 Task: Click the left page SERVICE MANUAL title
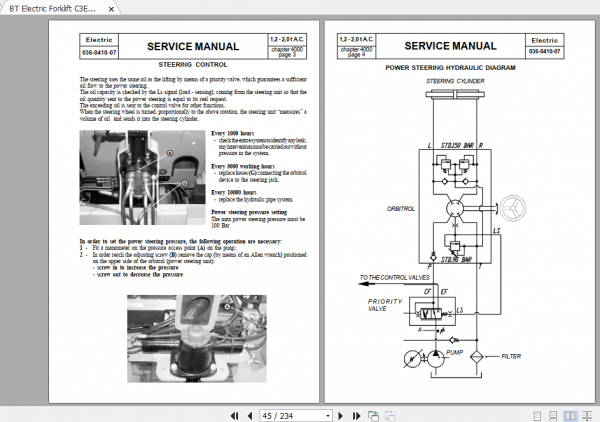pos(193,47)
